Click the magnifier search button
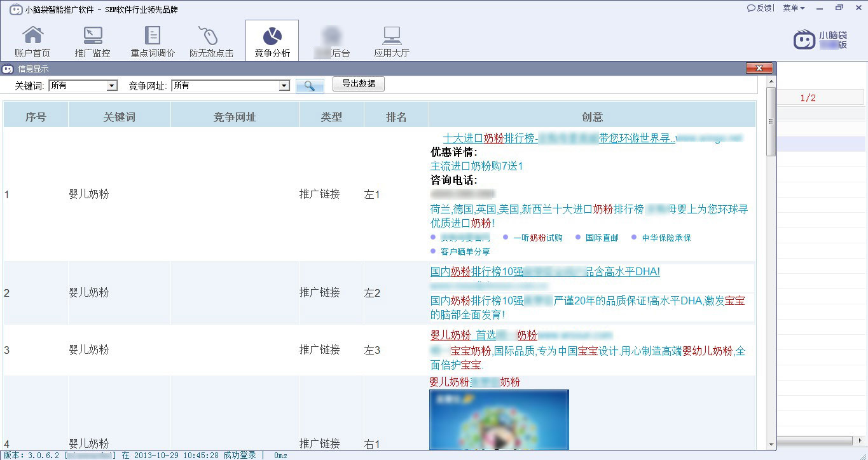 tap(310, 85)
